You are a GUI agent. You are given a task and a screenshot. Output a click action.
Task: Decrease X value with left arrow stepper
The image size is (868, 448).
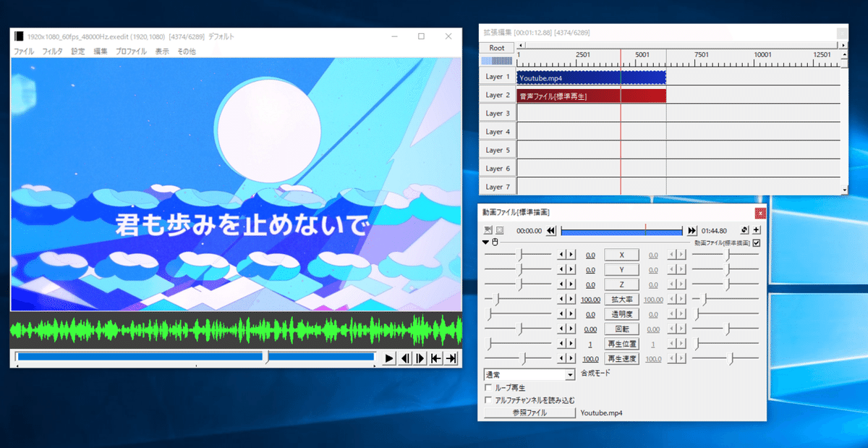561,255
